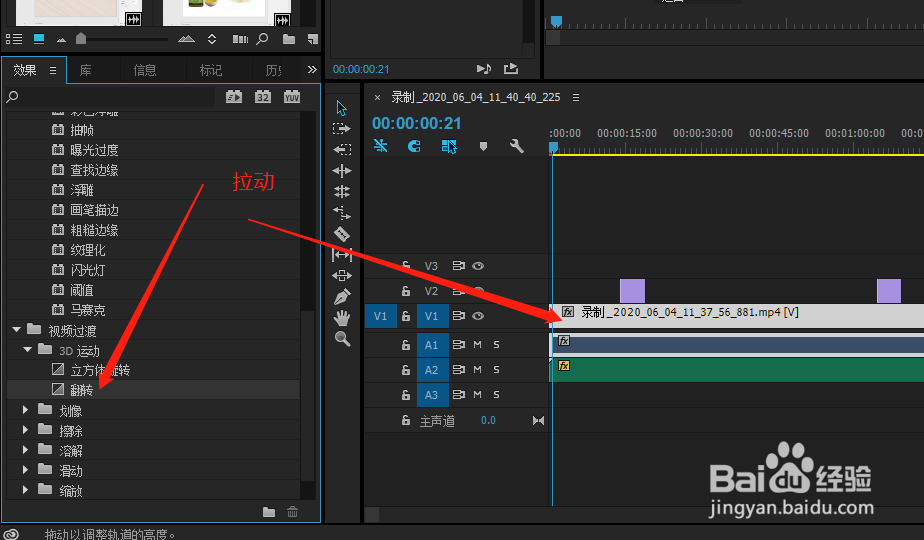
Task: Expand the 缩放 folder
Action: 25,489
